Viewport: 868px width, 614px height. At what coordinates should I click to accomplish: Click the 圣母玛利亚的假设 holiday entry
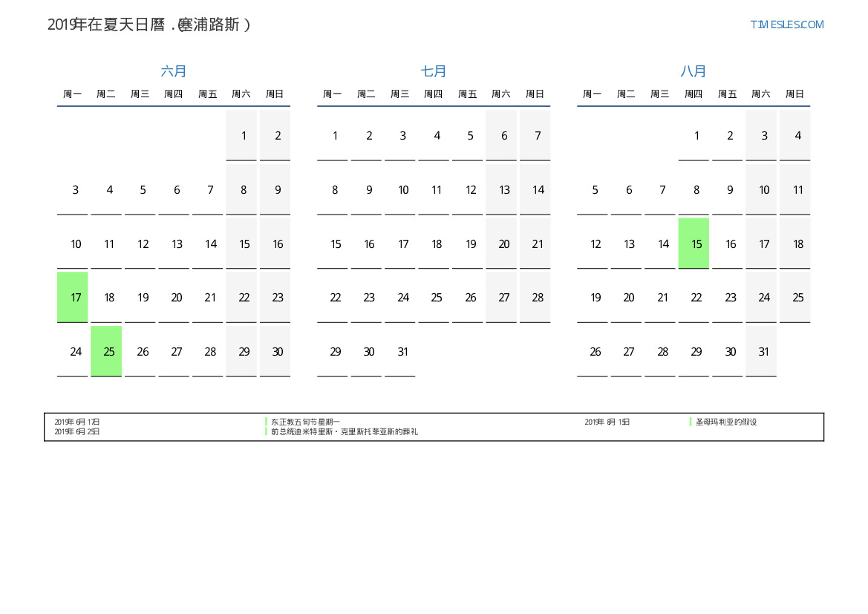725,422
